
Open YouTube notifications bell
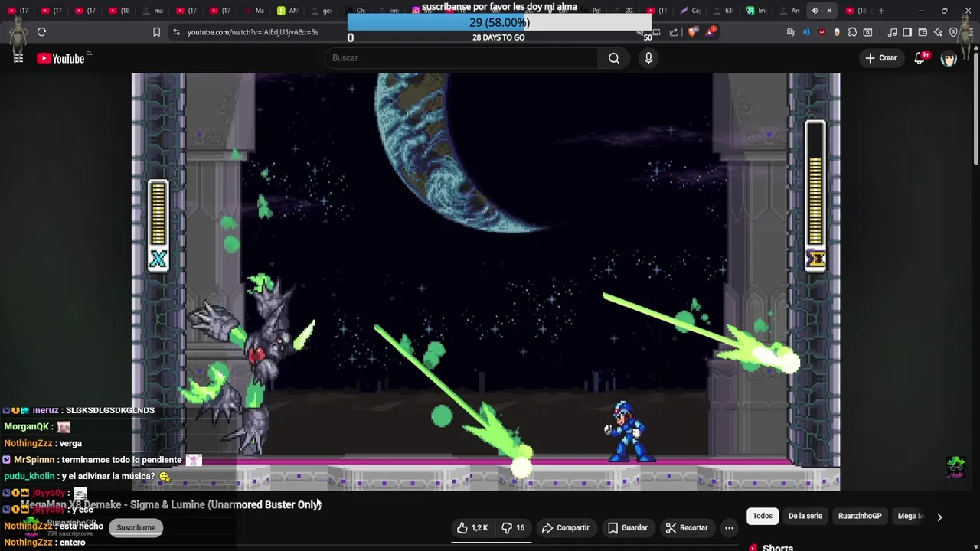[920, 58]
